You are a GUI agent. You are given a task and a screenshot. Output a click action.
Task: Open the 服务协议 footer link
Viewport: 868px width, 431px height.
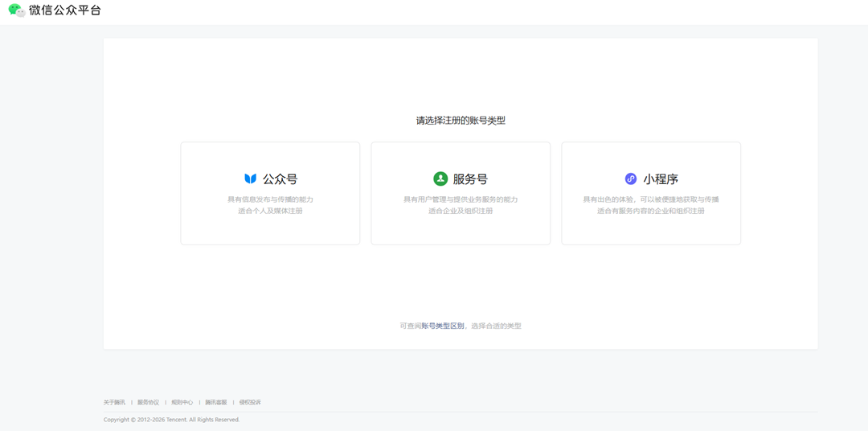149,402
